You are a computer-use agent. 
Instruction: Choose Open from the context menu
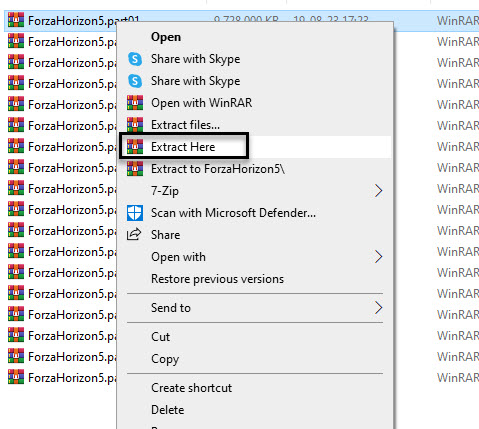pos(166,37)
